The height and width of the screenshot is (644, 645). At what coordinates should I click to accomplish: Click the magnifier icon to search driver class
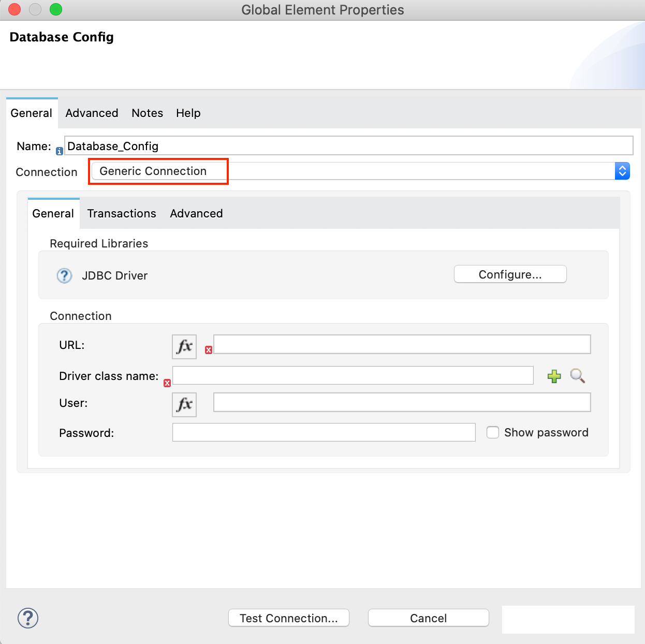[x=577, y=376]
